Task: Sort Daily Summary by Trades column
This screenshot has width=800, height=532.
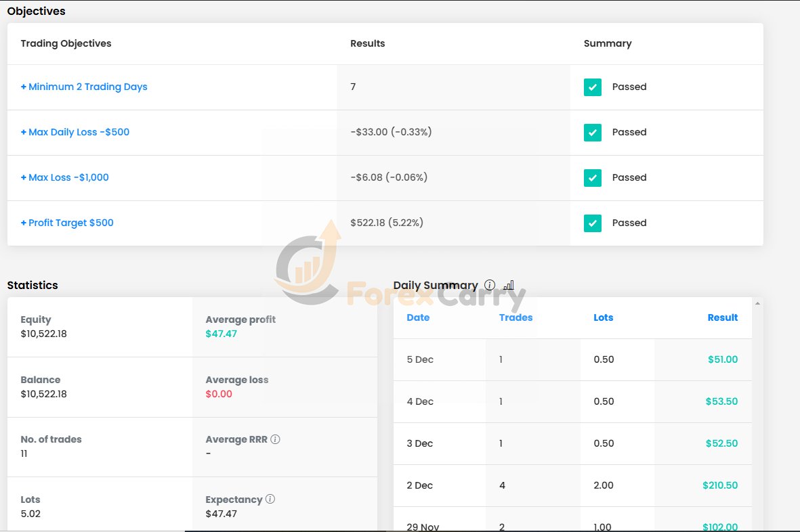Action: pos(515,317)
